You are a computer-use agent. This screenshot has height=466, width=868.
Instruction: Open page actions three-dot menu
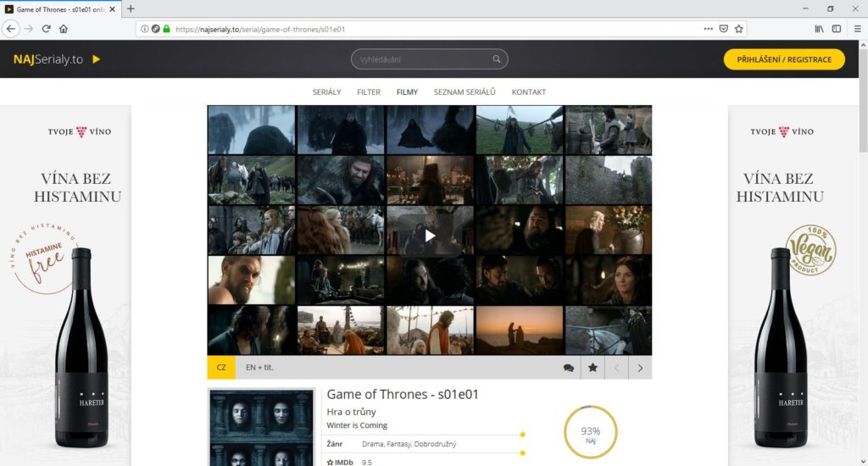(x=708, y=29)
